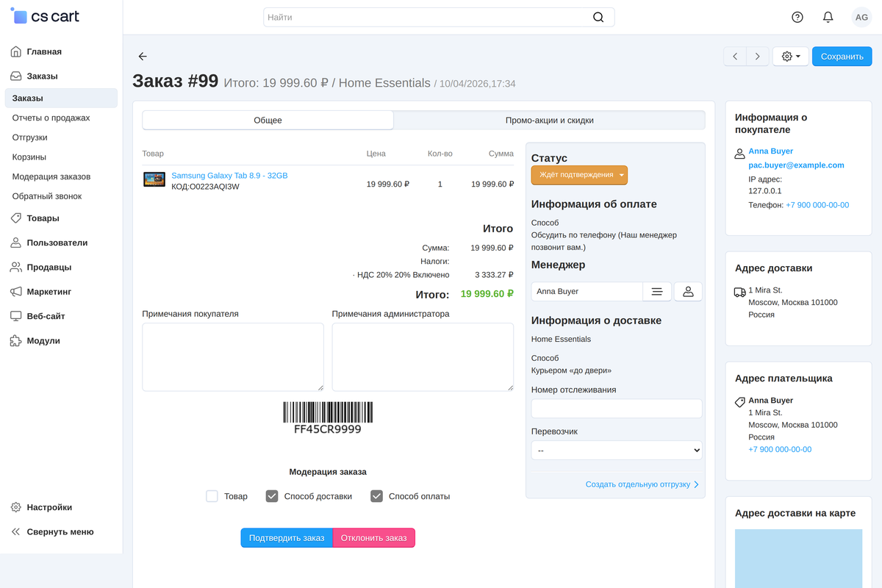Image resolution: width=882 pixels, height=588 pixels.
Task: Go to the next order chevron
Action: (x=758, y=57)
